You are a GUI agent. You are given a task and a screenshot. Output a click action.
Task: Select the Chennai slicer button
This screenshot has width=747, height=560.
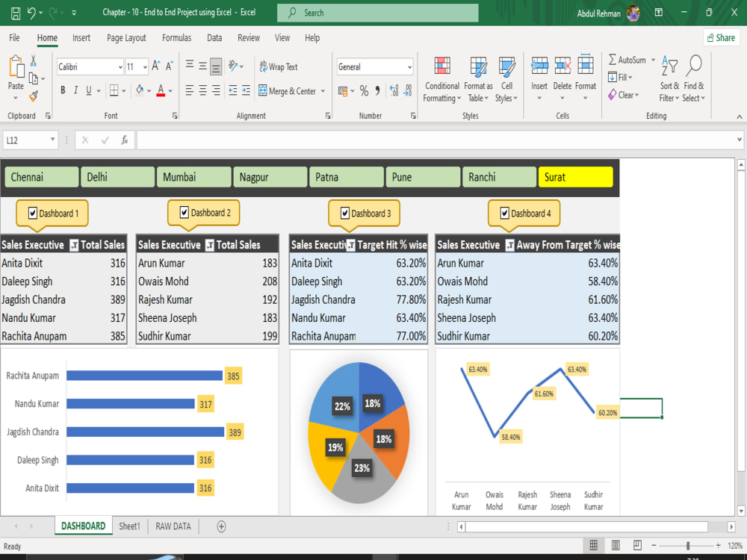coord(42,177)
